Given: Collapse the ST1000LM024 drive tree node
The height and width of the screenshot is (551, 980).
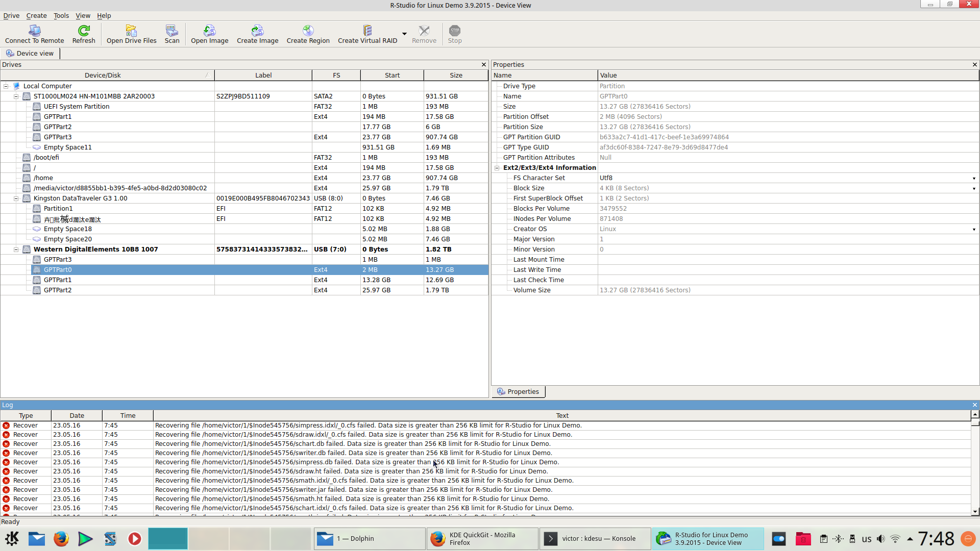Looking at the screenshot, I should tap(16, 96).
